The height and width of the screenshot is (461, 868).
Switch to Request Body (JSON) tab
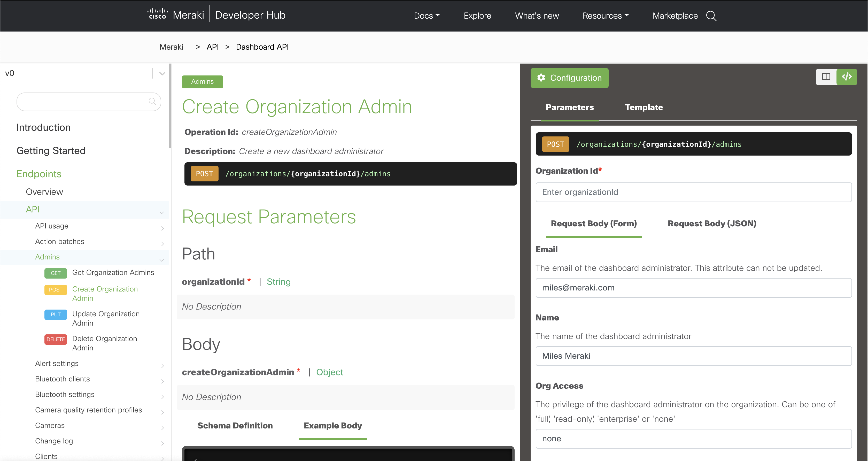pyautogui.click(x=712, y=224)
